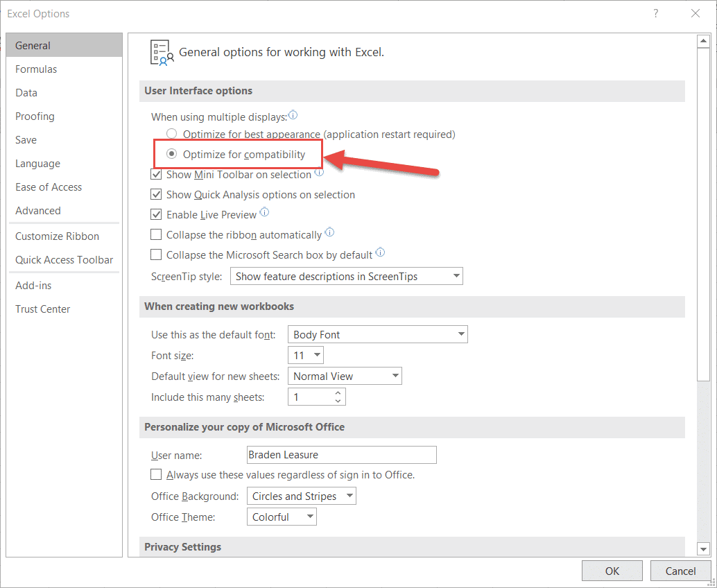
Task: Click the General options header icon
Action: [162, 53]
